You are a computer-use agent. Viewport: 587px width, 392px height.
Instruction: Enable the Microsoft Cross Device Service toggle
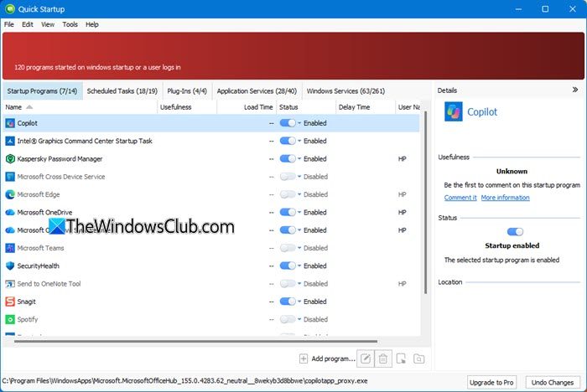click(x=288, y=177)
